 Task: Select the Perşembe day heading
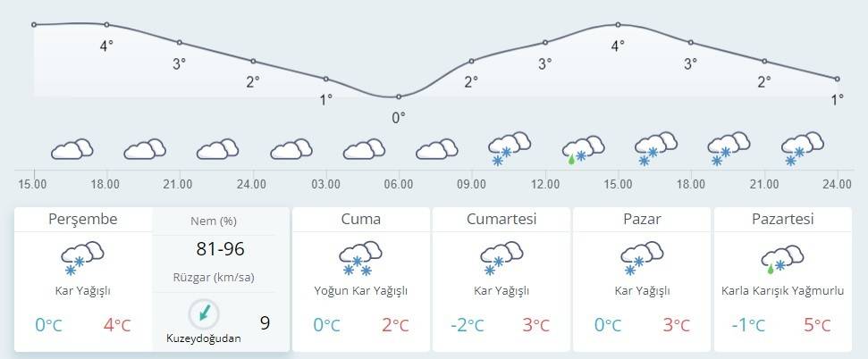[82, 219]
